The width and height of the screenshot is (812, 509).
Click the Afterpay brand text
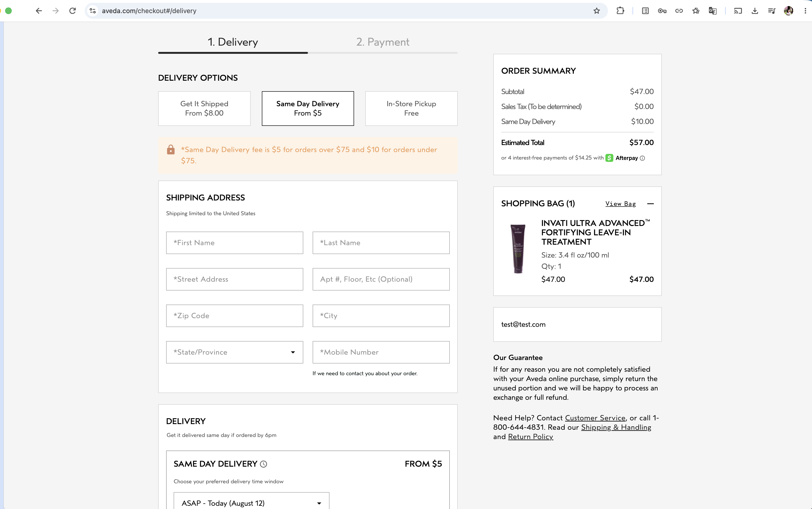pyautogui.click(x=626, y=158)
